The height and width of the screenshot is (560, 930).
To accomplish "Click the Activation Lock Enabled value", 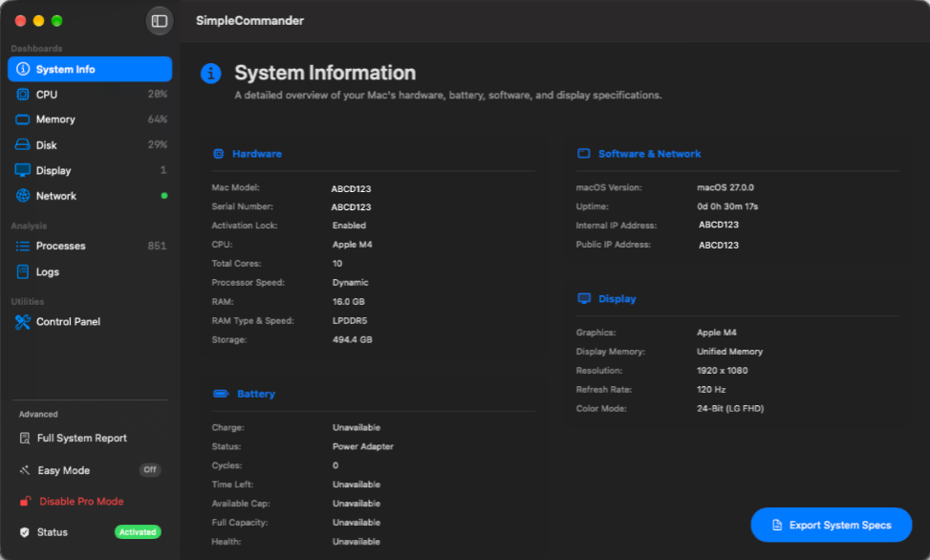I will (x=349, y=226).
